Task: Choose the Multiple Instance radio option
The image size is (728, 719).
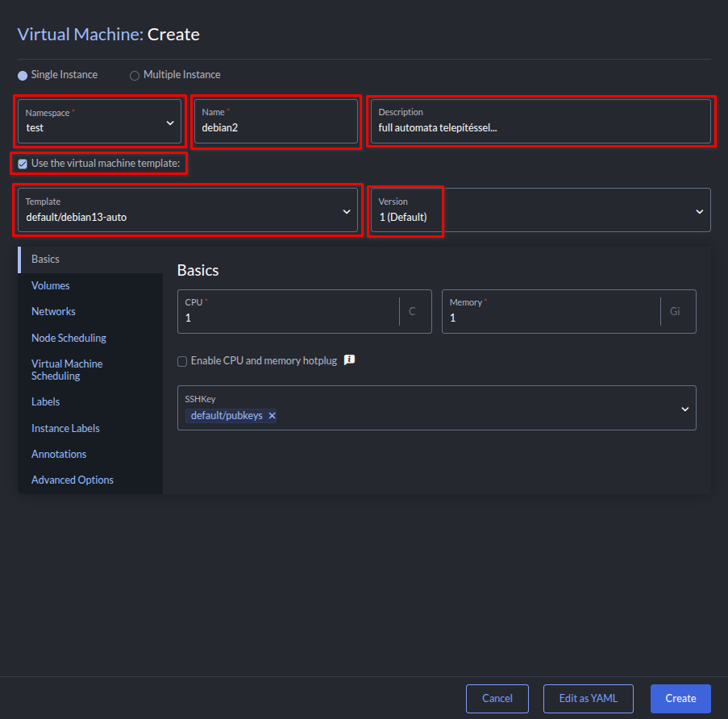Action: coord(135,75)
